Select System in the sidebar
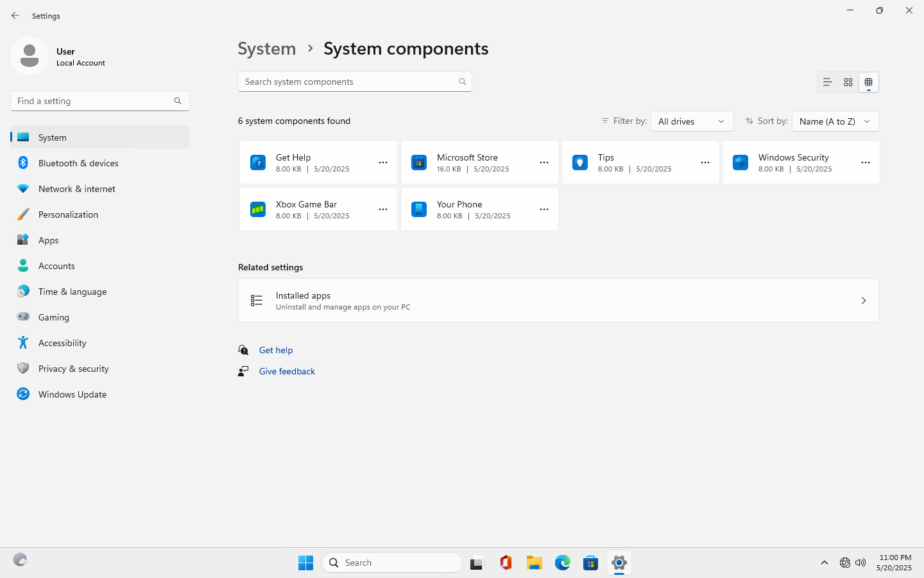This screenshot has height=578, width=924. click(100, 137)
